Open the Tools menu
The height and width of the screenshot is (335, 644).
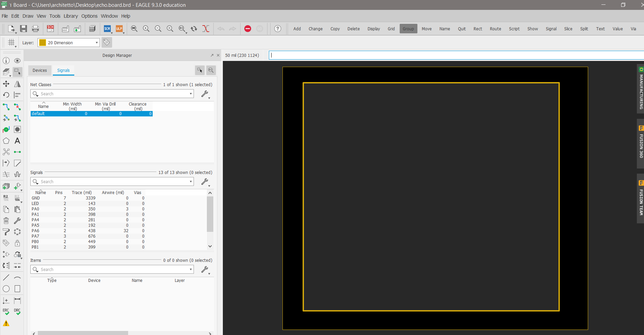(55, 16)
